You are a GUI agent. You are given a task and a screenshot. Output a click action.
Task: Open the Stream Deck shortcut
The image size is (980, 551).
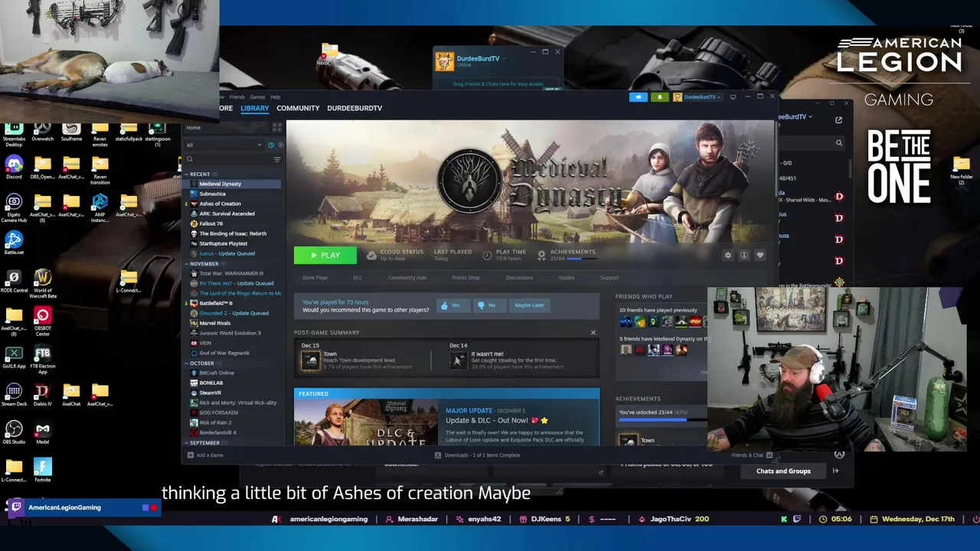[14, 395]
